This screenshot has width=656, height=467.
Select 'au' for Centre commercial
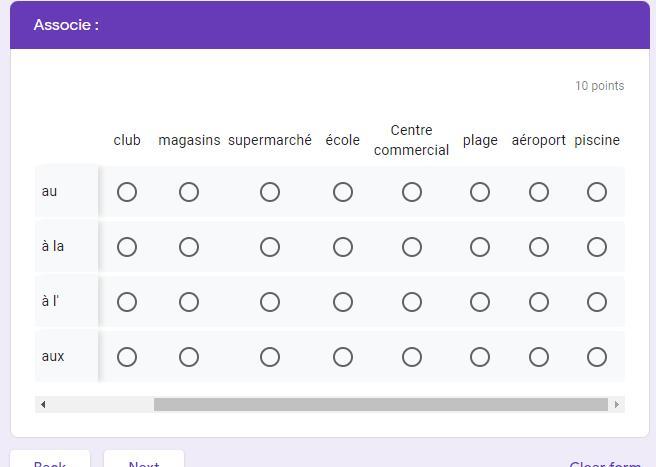click(x=412, y=192)
